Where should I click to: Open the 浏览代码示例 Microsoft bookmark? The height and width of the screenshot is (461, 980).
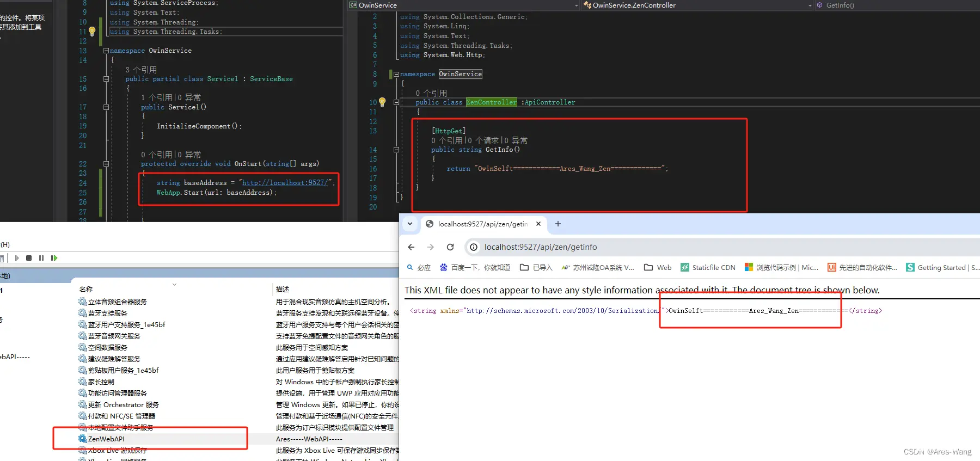click(x=781, y=267)
